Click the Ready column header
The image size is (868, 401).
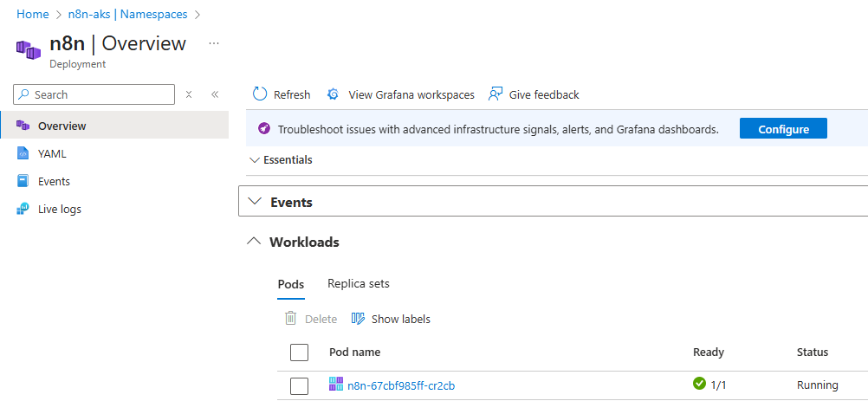[708, 352]
